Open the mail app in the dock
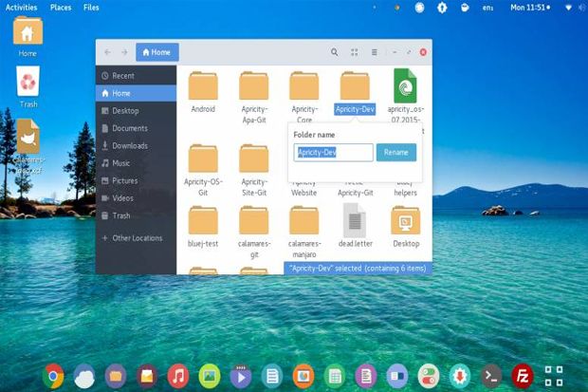This screenshot has height=392, width=588. (147, 376)
